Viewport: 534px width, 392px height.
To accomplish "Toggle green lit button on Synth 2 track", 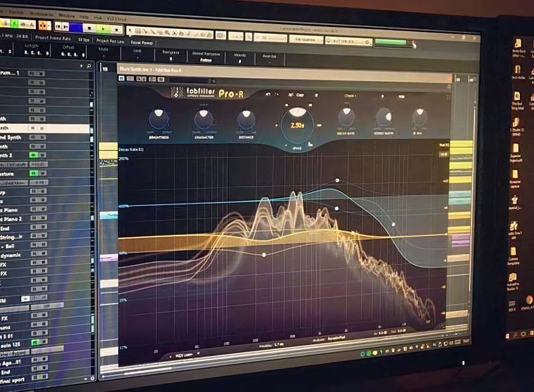I will pyautogui.click(x=33, y=155).
